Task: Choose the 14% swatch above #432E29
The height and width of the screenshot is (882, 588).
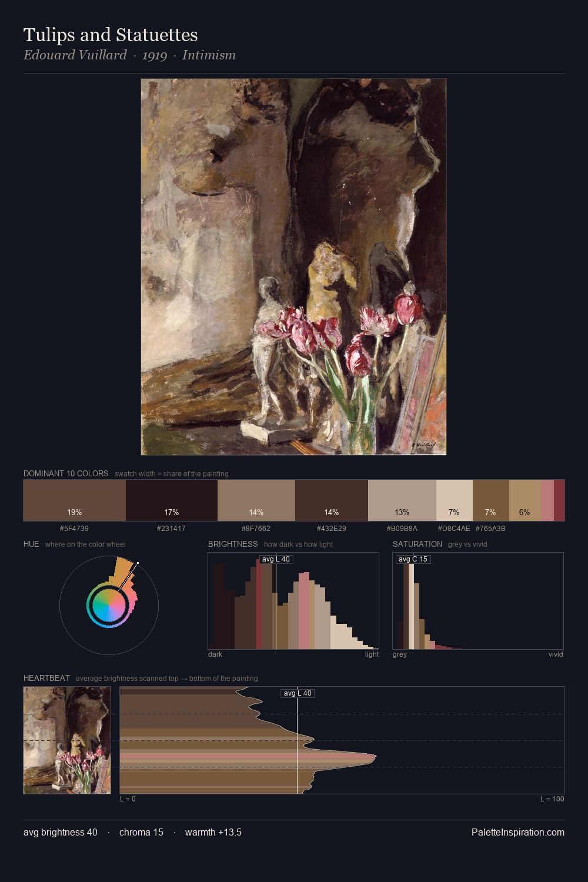Action: click(332, 500)
